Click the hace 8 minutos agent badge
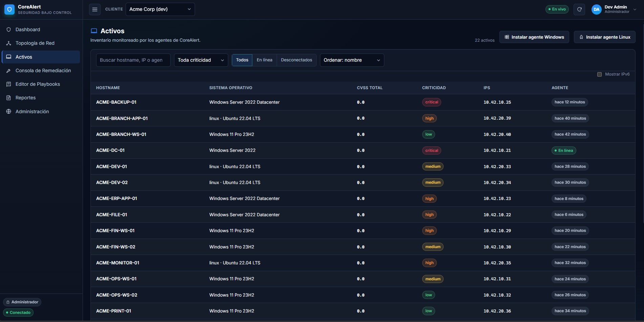 [569, 199]
